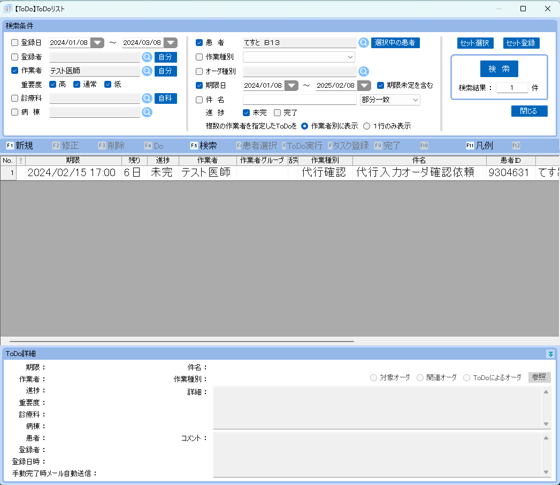Image resolution: width=560 pixels, height=485 pixels.
Task: Select 関連オーダ radio button
Action: (x=420, y=378)
